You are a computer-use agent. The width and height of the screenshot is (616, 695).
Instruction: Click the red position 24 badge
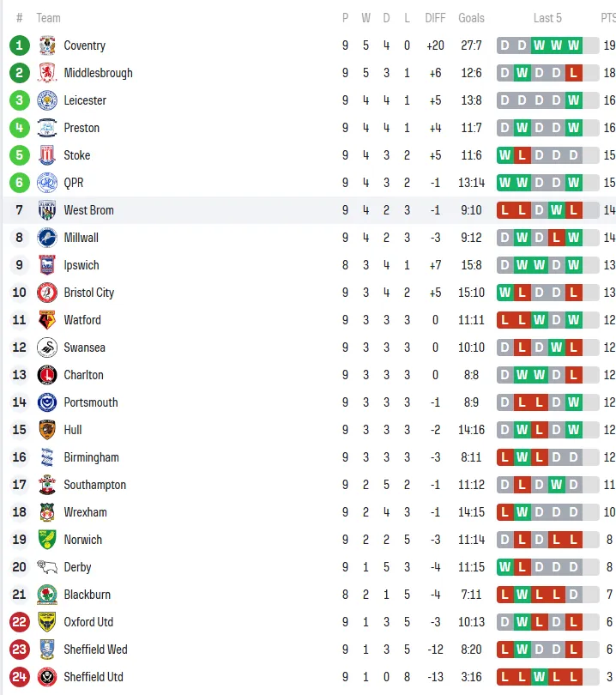(20, 677)
